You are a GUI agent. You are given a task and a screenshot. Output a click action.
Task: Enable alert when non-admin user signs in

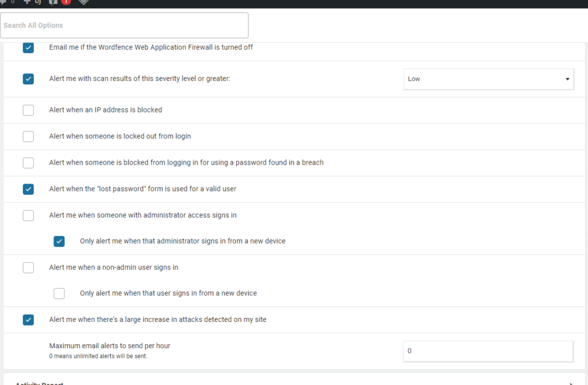click(x=28, y=268)
